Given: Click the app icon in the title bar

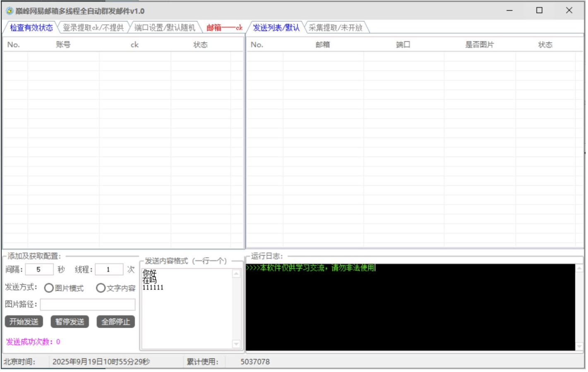Looking at the screenshot, I should pyautogui.click(x=9, y=11).
